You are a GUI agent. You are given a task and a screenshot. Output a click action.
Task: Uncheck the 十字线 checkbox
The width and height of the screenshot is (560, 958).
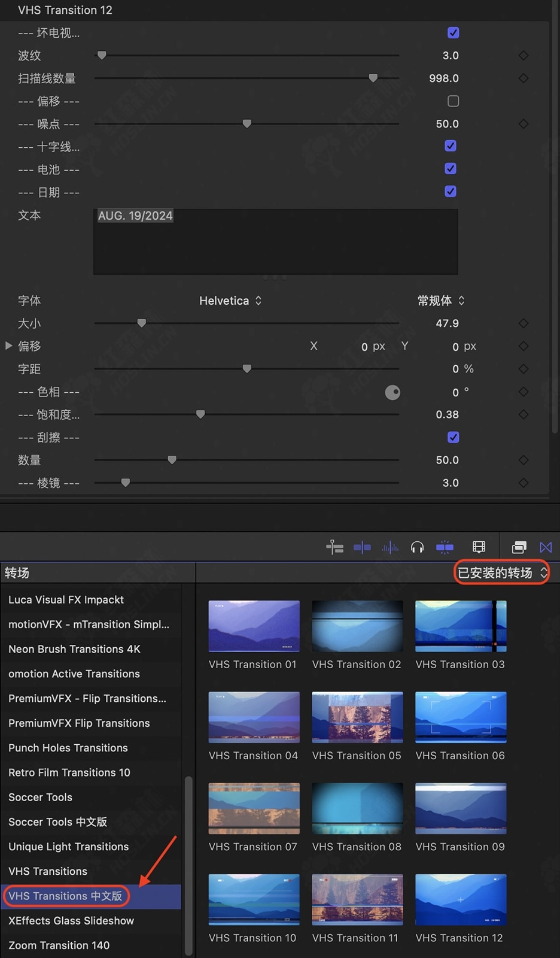[x=451, y=145]
